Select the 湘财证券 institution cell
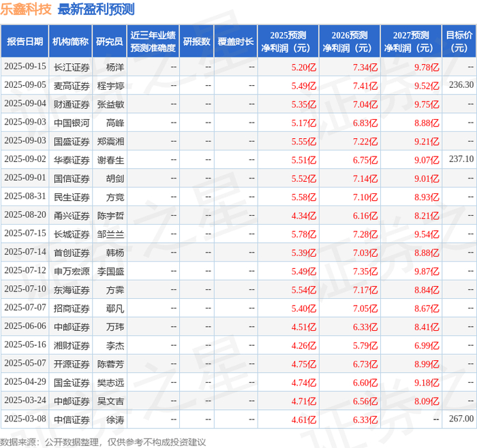The height and width of the screenshot is (448, 477). point(72,345)
